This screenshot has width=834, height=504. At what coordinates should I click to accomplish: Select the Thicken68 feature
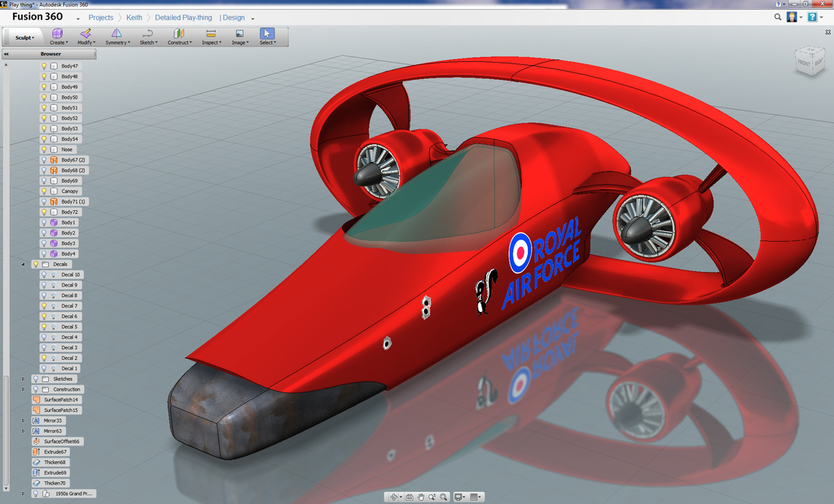[x=50, y=462]
